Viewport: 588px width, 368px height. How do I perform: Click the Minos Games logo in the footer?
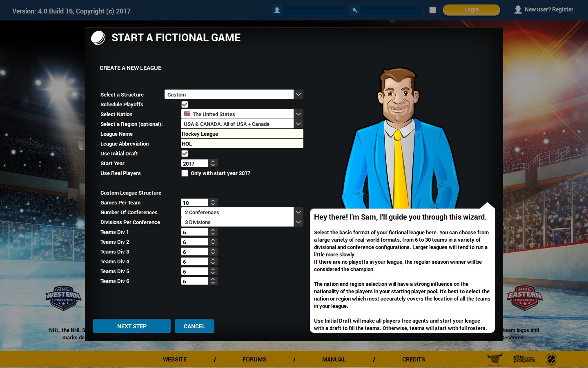pos(495,359)
